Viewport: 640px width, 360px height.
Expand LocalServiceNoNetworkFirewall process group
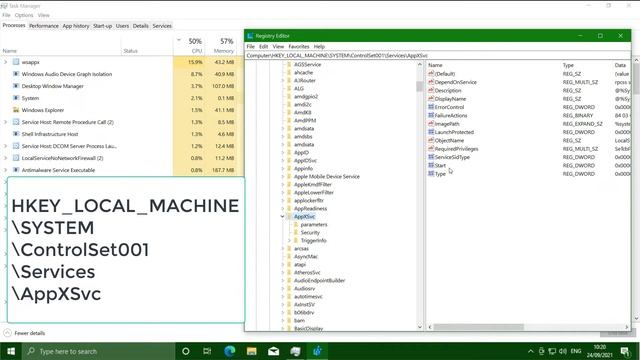6,158
